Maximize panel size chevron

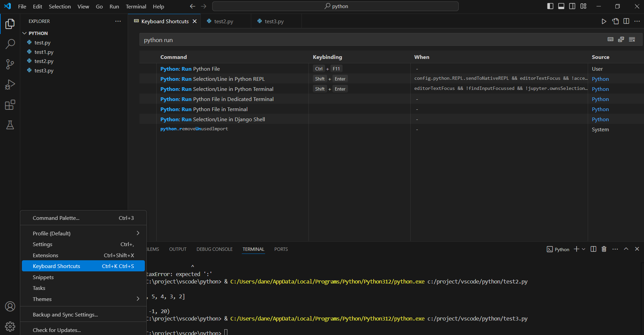626,249
